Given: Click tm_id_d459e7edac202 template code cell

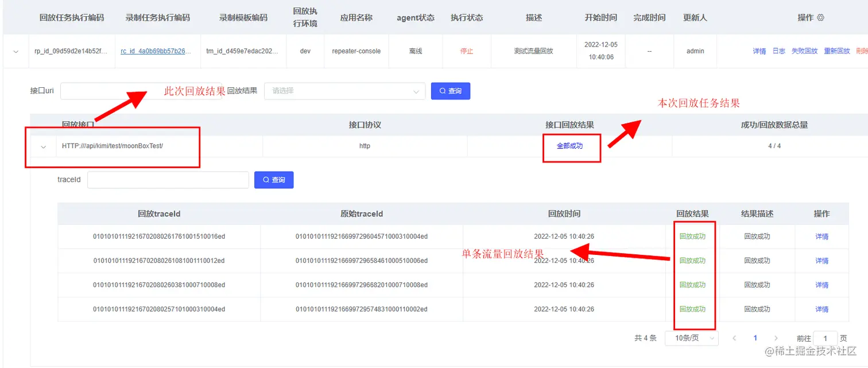Looking at the screenshot, I should pos(242,51).
